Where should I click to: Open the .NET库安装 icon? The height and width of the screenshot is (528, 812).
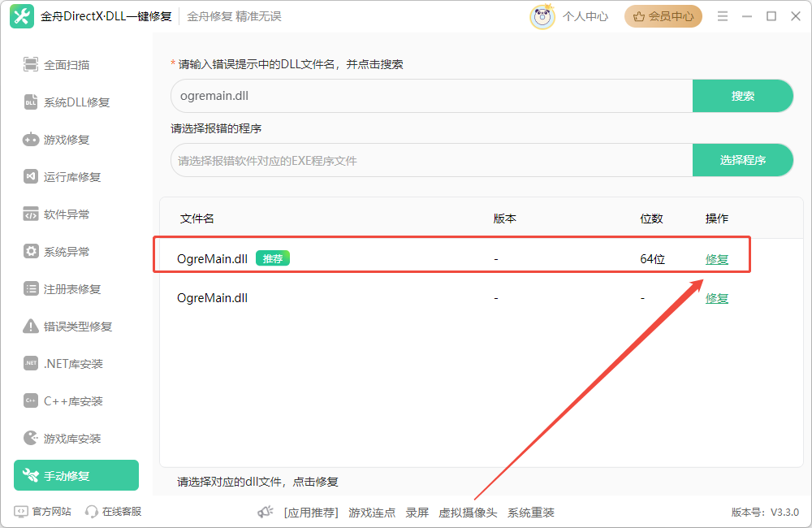(x=31, y=363)
